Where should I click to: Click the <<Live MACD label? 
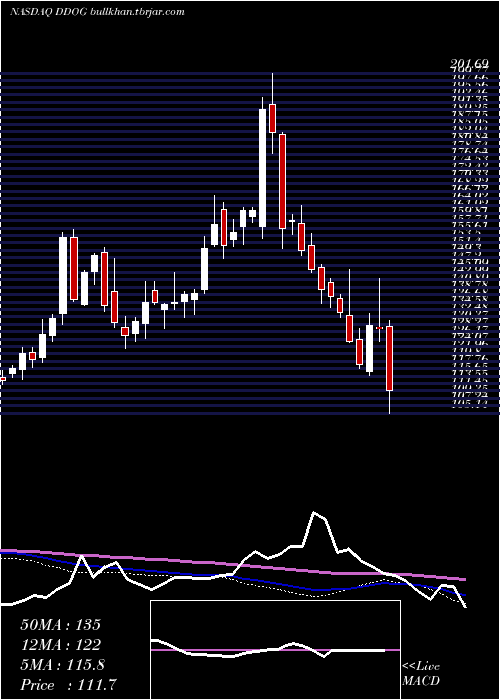point(421,674)
